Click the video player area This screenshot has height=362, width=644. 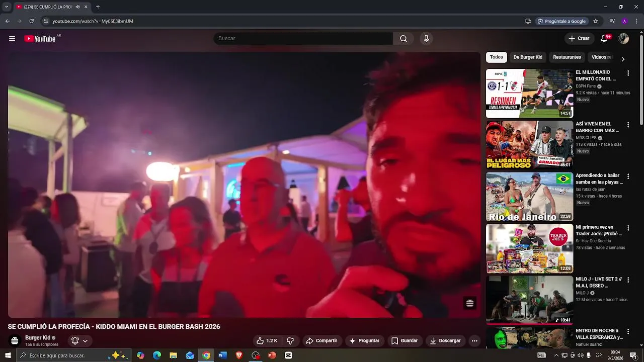(244, 185)
